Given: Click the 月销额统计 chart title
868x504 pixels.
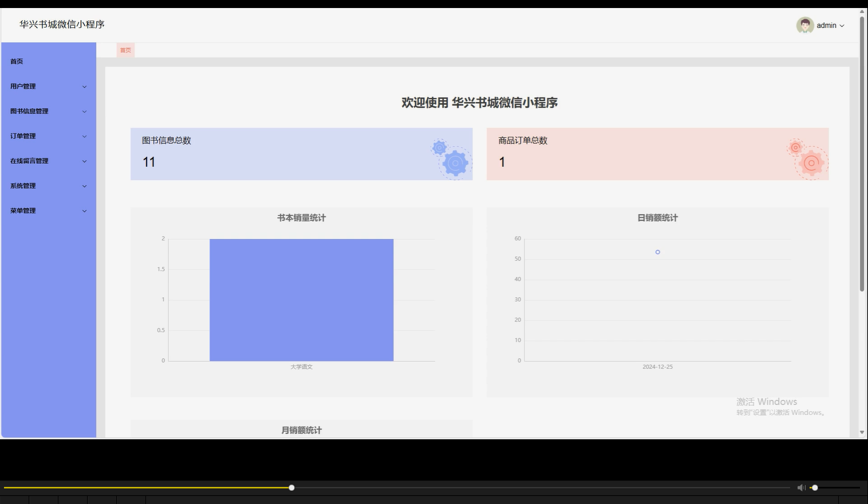Looking at the screenshot, I should coord(301,430).
